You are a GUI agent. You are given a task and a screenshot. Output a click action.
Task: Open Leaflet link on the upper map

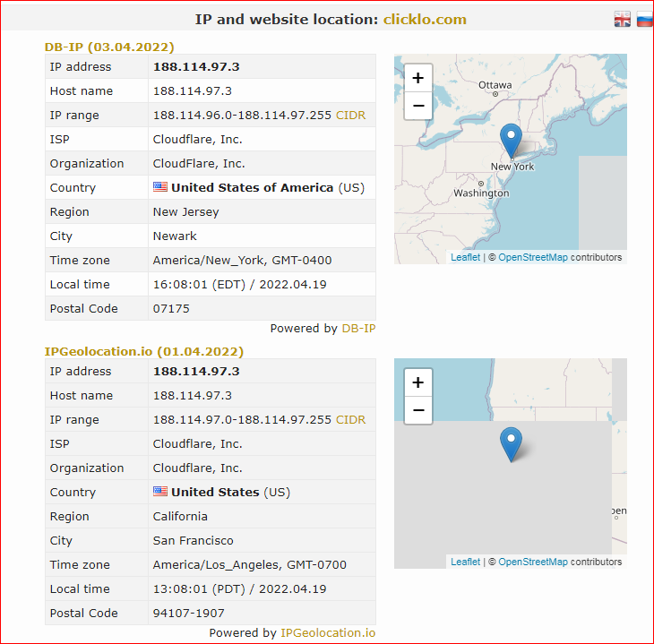click(x=466, y=257)
